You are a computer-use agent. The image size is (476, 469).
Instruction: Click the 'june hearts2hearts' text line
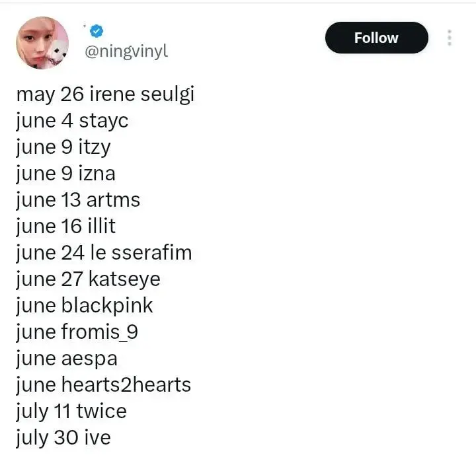[104, 384]
